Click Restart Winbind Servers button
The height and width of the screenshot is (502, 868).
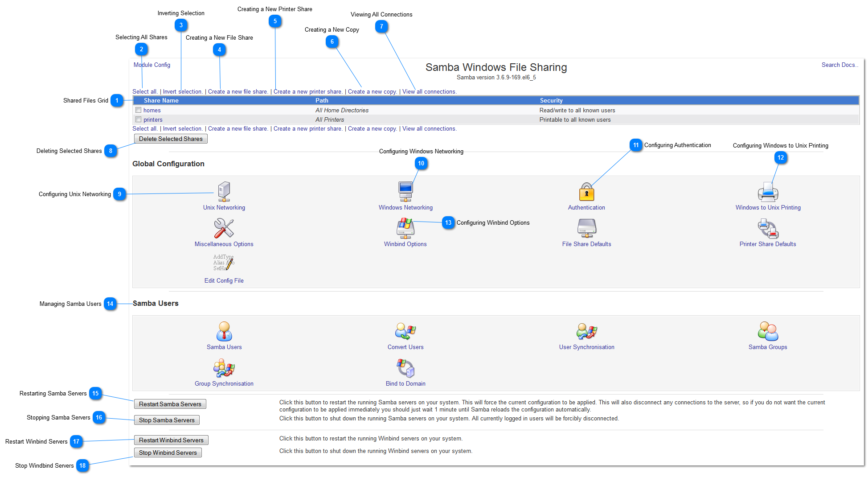(171, 440)
